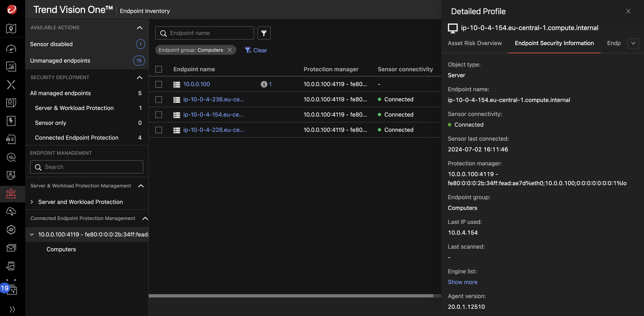Image resolution: width=644 pixels, height=316 pixels.
Task: Select Connected Endpoint Protection deployment filter
Action: (x=87, y=138)
